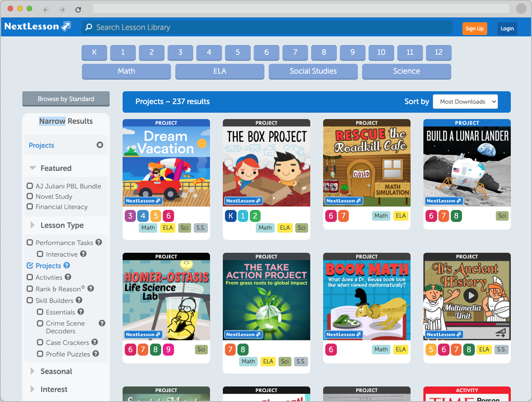Click the NextLesson logo
The height and width of the screenshot is (402, 532).
[x=38, y=27]
